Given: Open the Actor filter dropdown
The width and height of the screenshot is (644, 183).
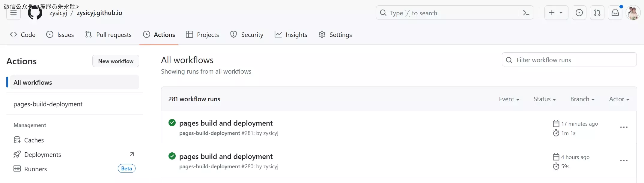Looking at the screenshot, I should click(619, 99).
